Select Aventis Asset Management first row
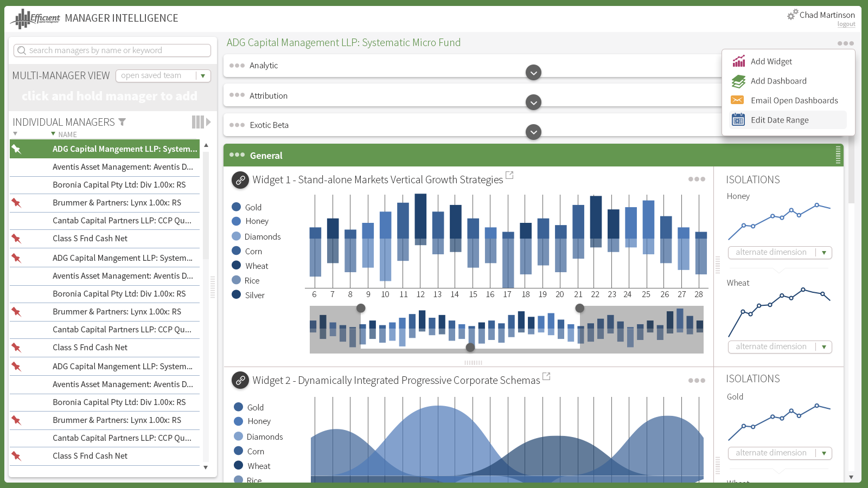The height and width of the screenshot is (488, 868). [x=105, y=167]
